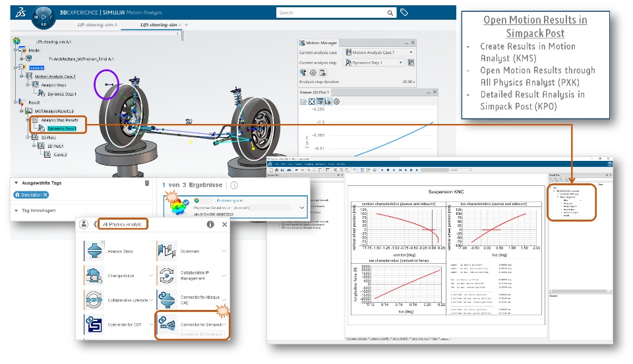Expand chevron next to Change Action app

[152, 276]
